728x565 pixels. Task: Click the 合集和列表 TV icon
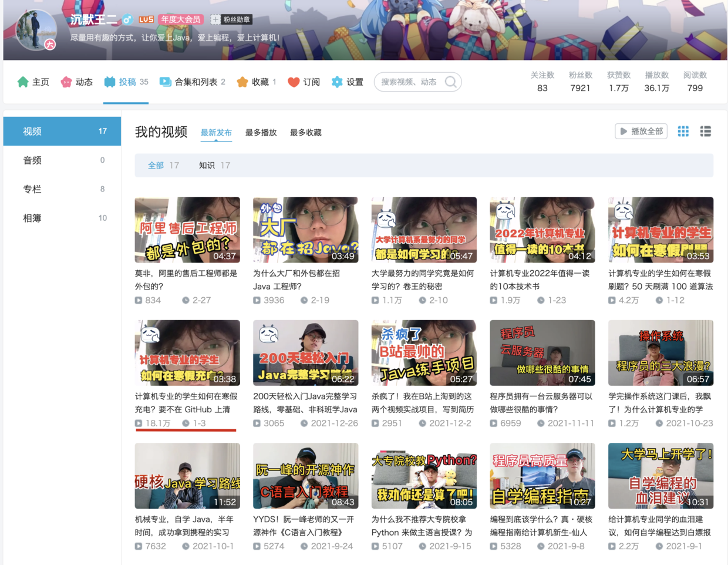(166, 82)
